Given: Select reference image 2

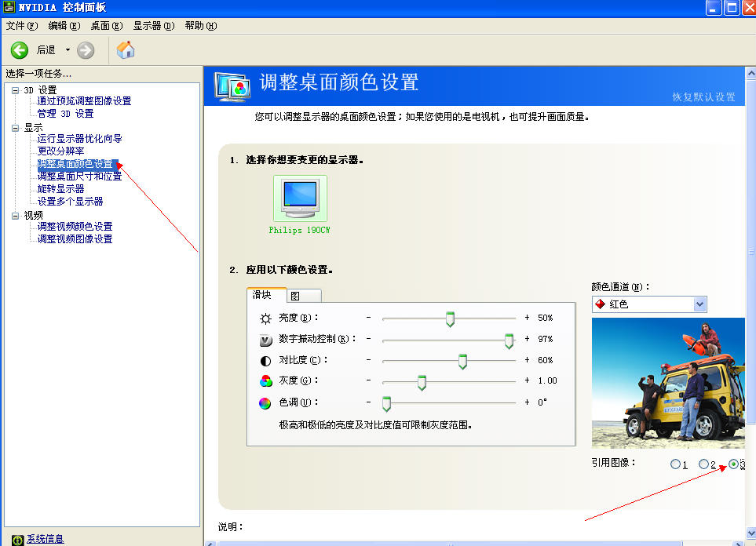Looking at the screenshot, I should [704, 464].
